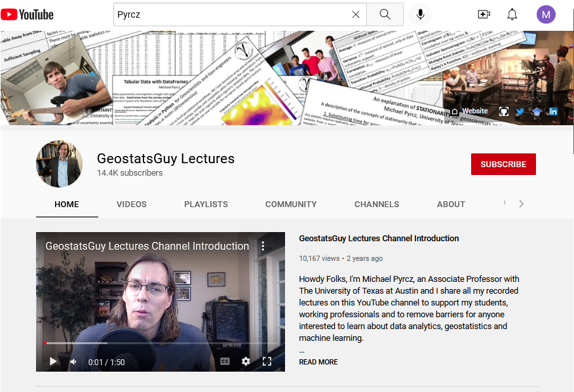Clear the search box text with X
Viewport: 574px width, 392px height.
[355, 14]
